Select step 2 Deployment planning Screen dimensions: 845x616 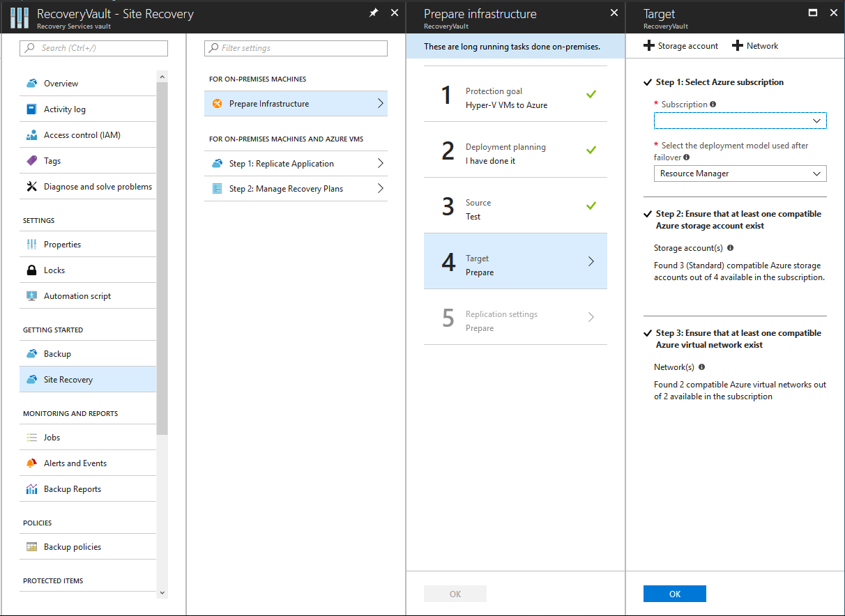click(x=515, y=150)
